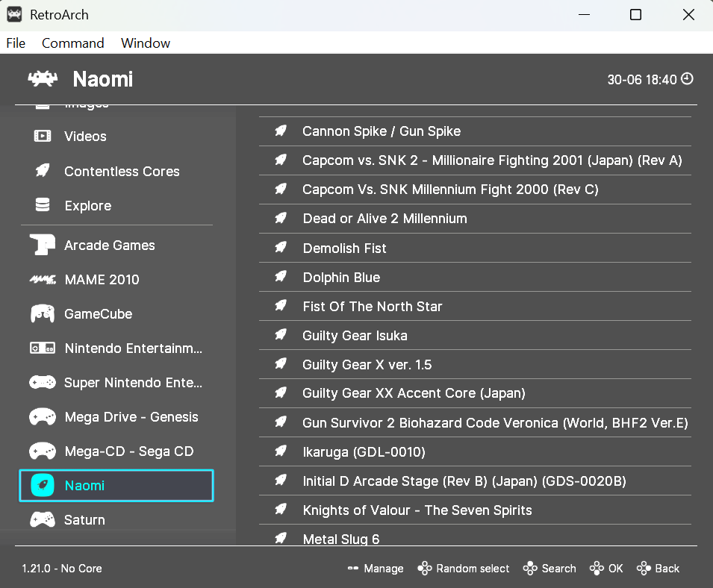Click the Manage button in footer
The width and height of the screenshot is (713, 588).
pyautogui.click(x=376, y=569)
